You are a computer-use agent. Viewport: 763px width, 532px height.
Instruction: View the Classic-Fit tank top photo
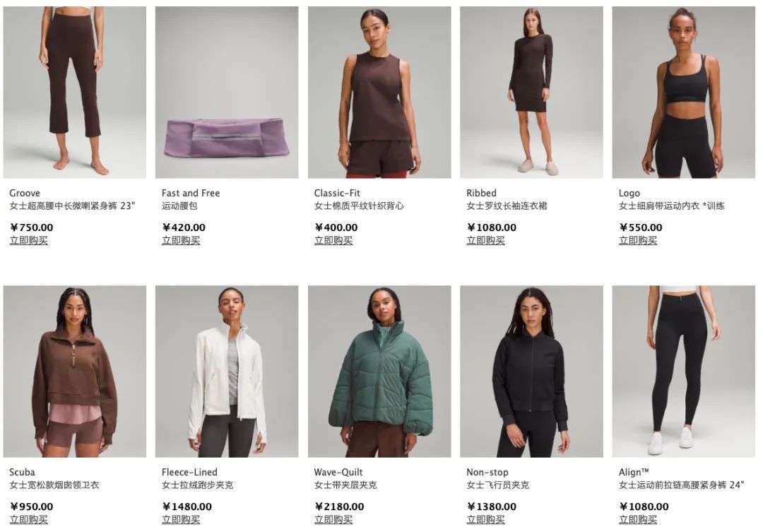pyautogui.click(x=379, y=92)
